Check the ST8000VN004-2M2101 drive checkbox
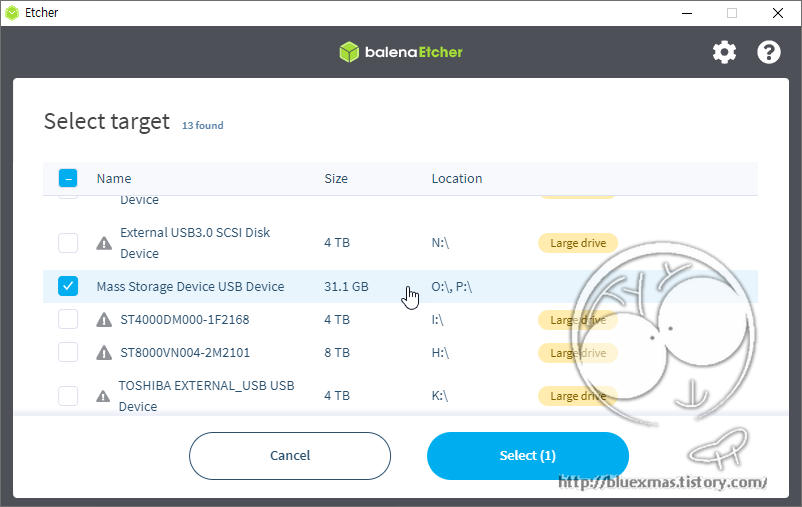Image resolution: width=802 pixels, height=507 pixels. pos(68,352)
